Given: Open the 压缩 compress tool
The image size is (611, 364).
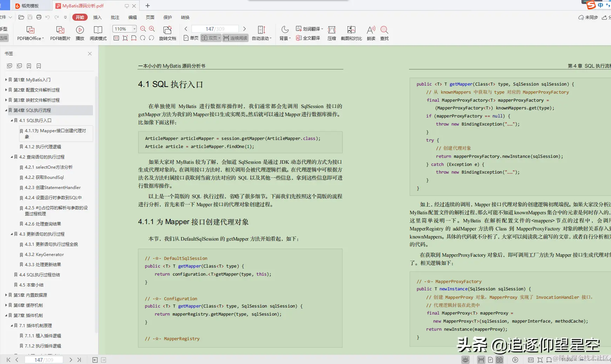Looking at the screenshot, I should tap(332, 33).
